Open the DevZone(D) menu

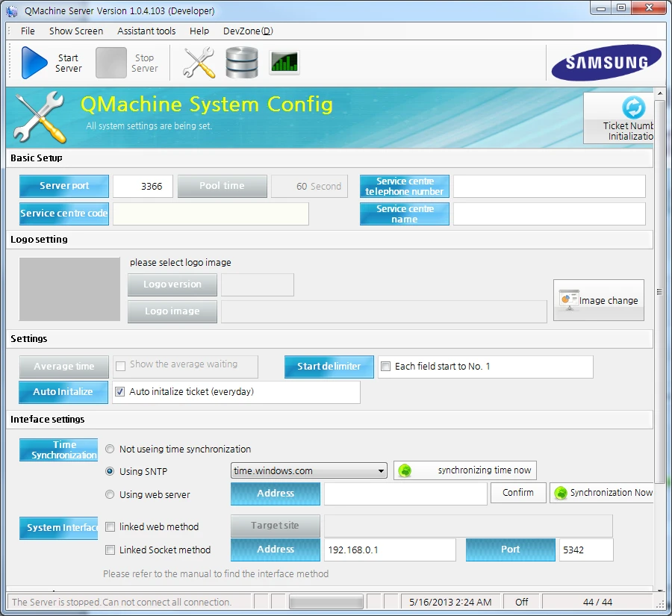(248, 31)
